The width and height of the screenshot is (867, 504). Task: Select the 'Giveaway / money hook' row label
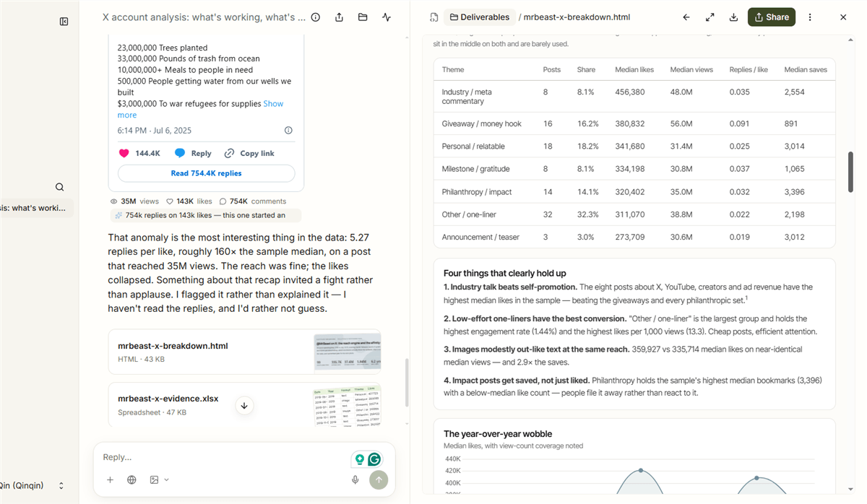point(482,124)
